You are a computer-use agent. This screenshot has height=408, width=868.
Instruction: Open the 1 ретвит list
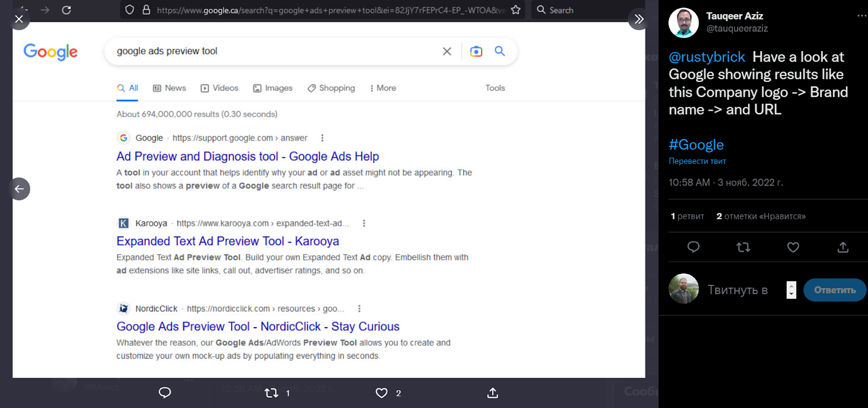point(687,216)
